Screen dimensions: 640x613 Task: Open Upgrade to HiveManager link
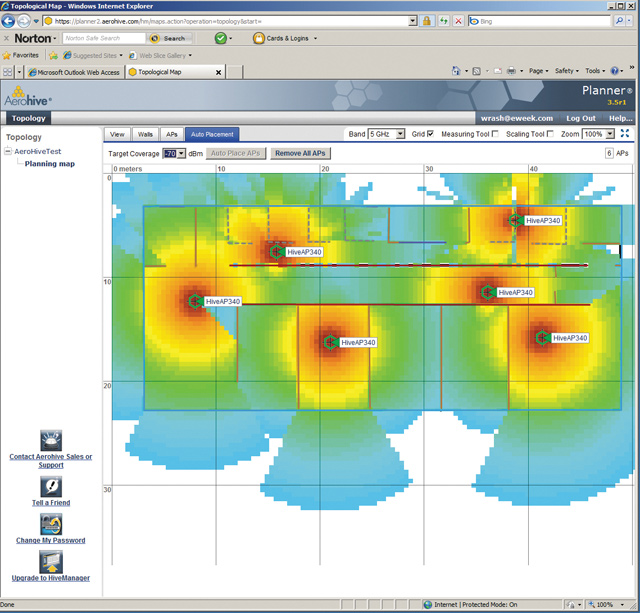tap(51, 578)
